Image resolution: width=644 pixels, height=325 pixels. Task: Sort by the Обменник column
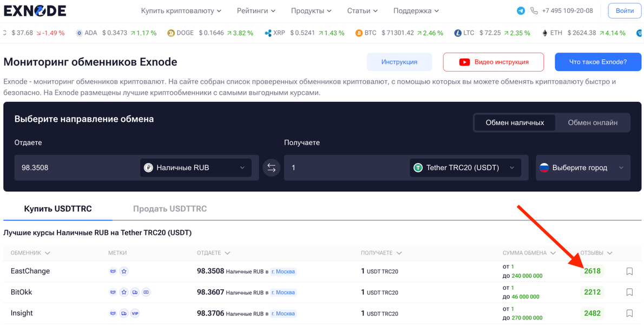(x=30, y=252)
